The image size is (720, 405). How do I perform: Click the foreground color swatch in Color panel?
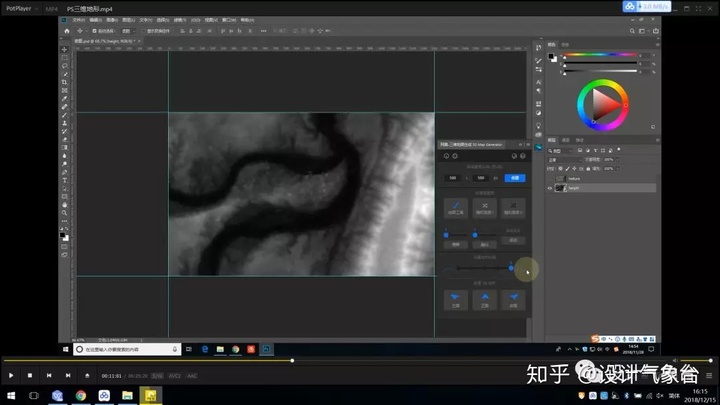551,56
